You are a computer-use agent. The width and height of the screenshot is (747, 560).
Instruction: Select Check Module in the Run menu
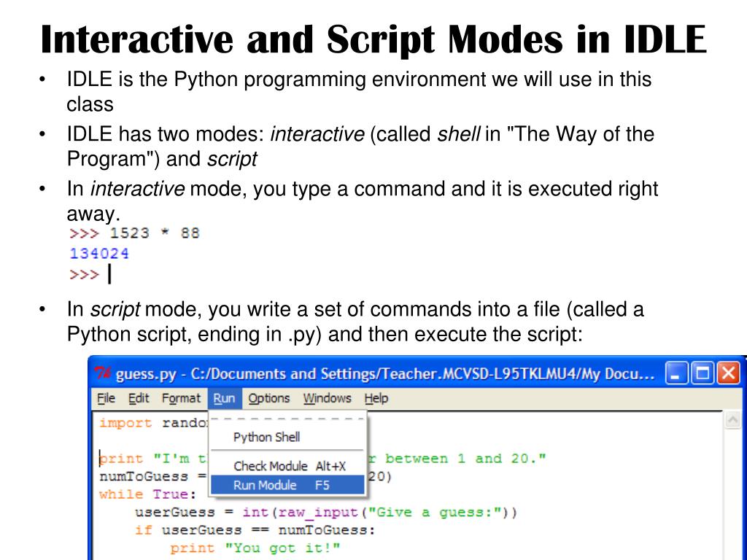[274, 466]
